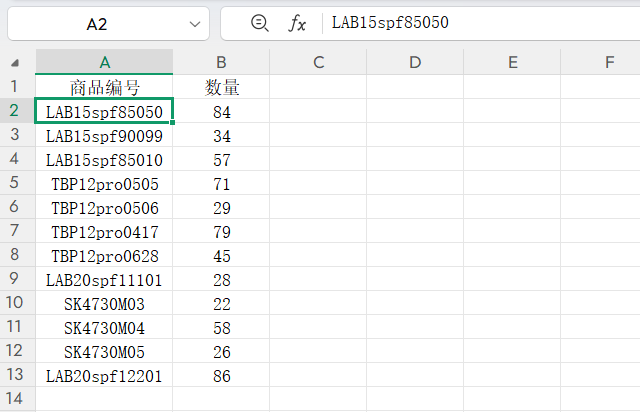
Task: Select column F header
Action: 609,63
